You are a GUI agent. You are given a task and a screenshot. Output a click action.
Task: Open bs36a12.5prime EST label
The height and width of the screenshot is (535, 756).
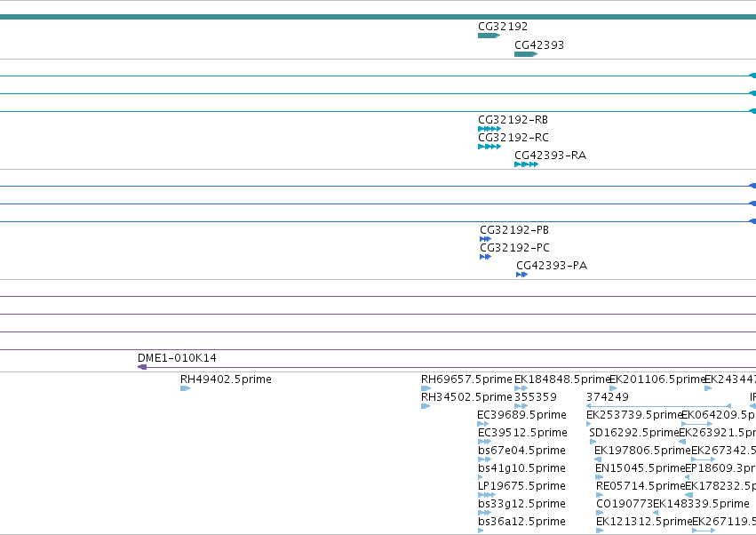pyautogui.click(x=521, y=522)
